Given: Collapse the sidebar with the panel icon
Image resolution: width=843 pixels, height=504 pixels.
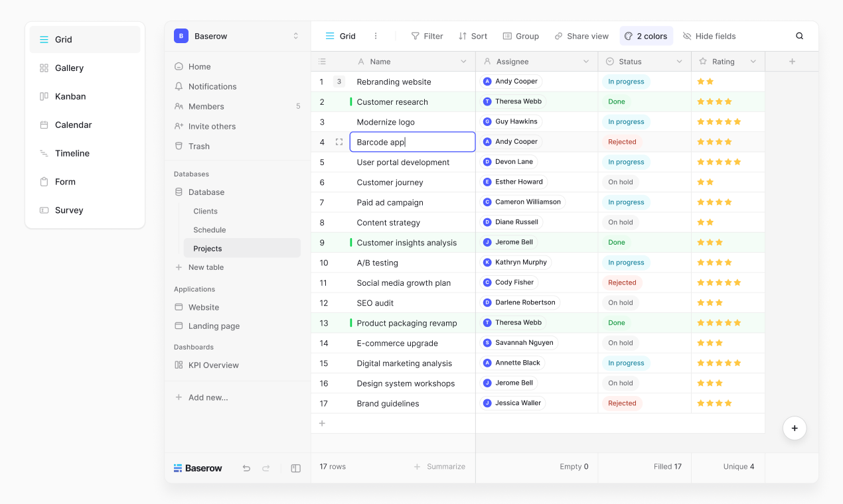Looking at the screenshot, I should [295, 468].
